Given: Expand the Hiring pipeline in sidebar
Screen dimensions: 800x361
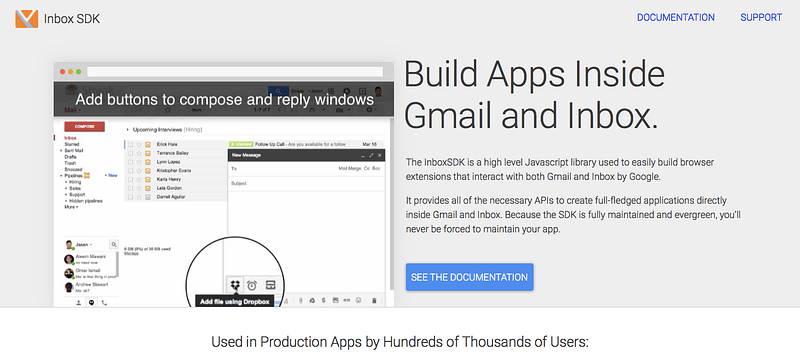Looking at the screenshot, I should coord(66,182).
